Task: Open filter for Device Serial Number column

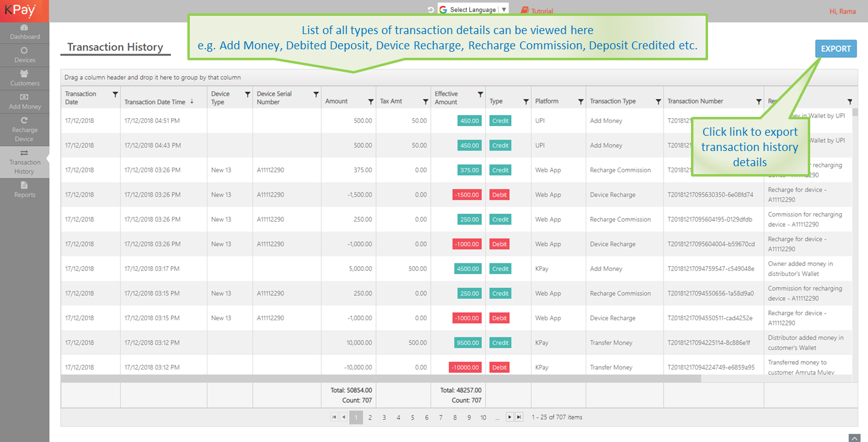Action: pos(316,94)
